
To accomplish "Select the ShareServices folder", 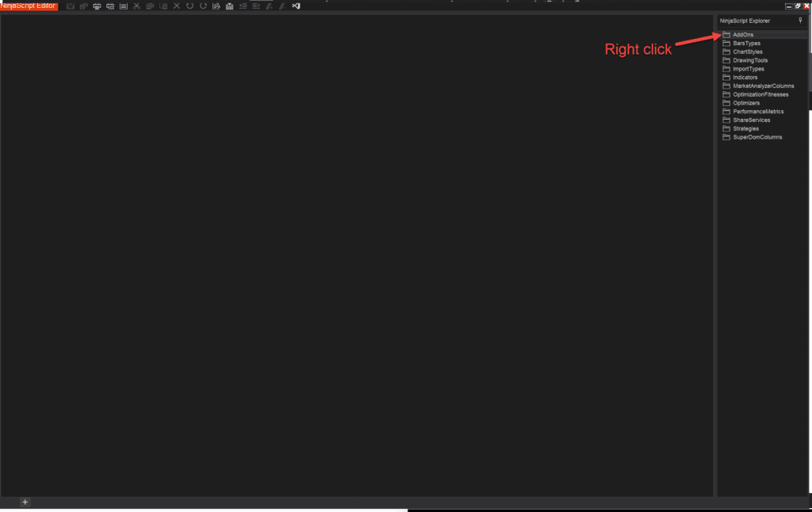I will (746, 120).
